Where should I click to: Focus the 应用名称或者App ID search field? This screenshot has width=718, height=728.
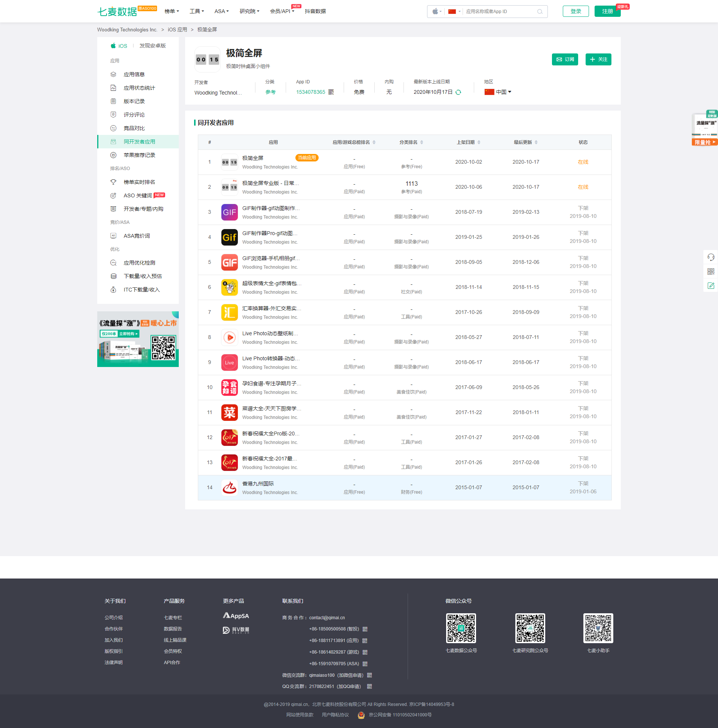(x=500, y=12)
